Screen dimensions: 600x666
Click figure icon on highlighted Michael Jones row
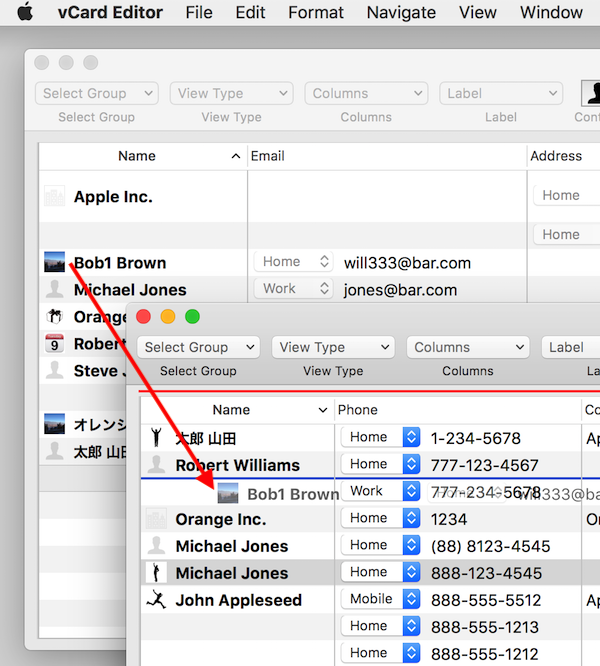[x=156, y=572]
